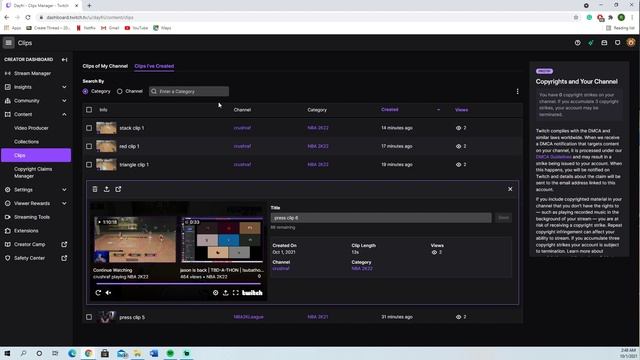Image resolution: width=640 pixels, height=360 pixels.
Task: Check the press clip 5 checkbox
Action: [x=89, y=317]
